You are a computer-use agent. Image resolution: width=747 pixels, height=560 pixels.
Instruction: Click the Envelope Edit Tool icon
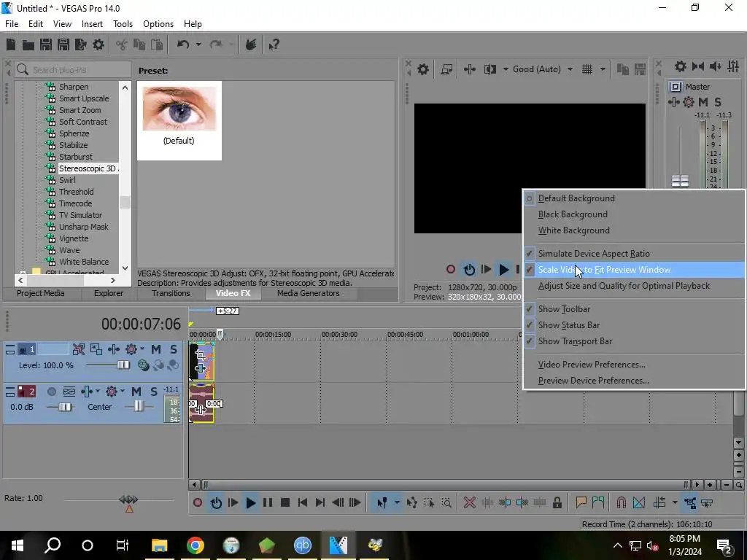point(412,503)
